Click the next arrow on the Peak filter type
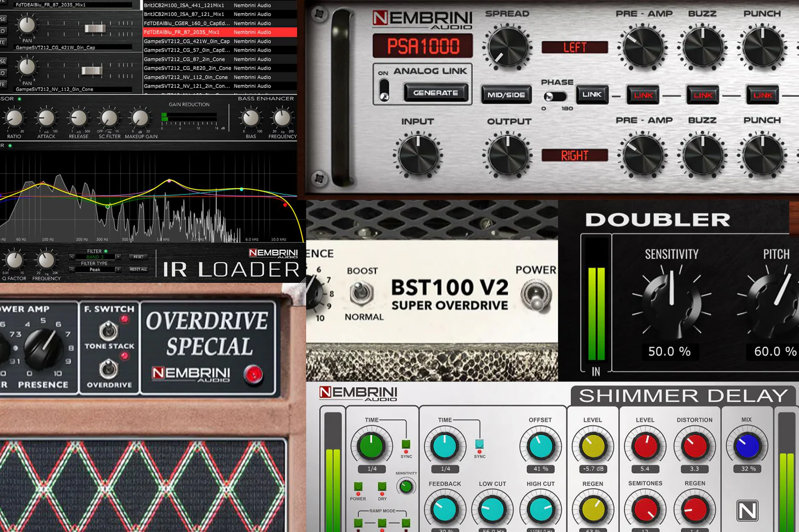The height and width of the screenshot is (532, 799). coord(118,269)
